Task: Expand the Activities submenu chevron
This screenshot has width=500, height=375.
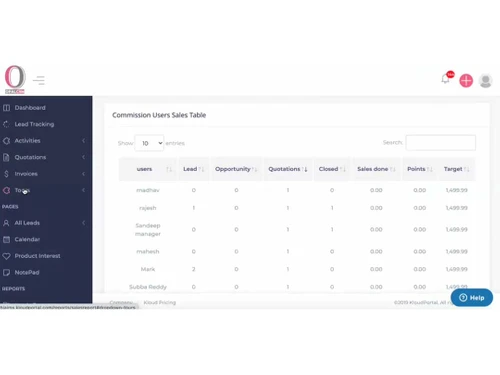Action: (83, 141)
